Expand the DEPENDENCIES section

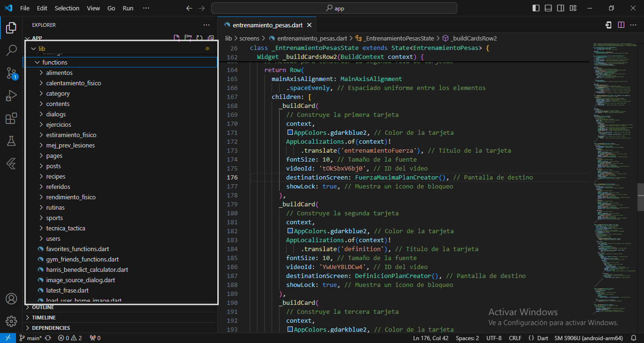coord(120,328)
